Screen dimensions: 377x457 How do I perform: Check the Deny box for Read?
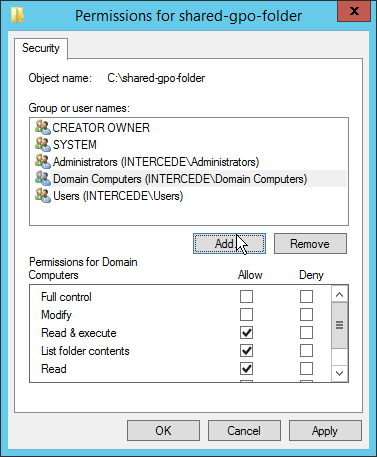tap(306, 368)
